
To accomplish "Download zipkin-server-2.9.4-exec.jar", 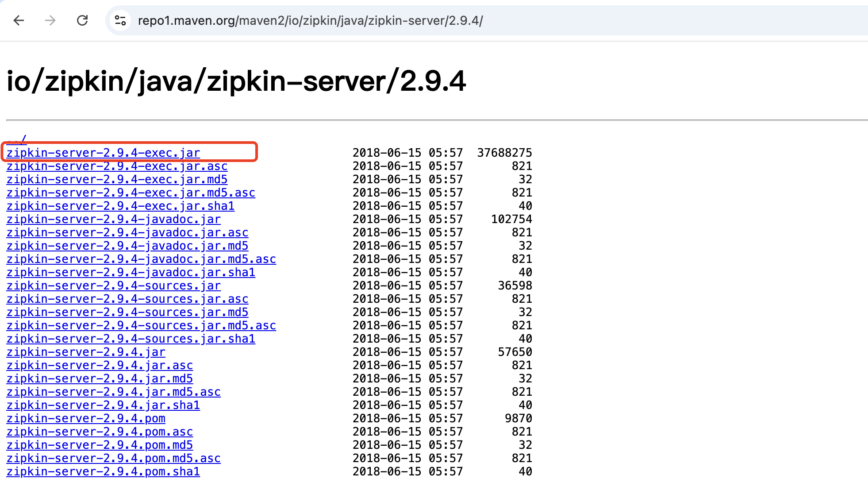I will click(103, 153).
